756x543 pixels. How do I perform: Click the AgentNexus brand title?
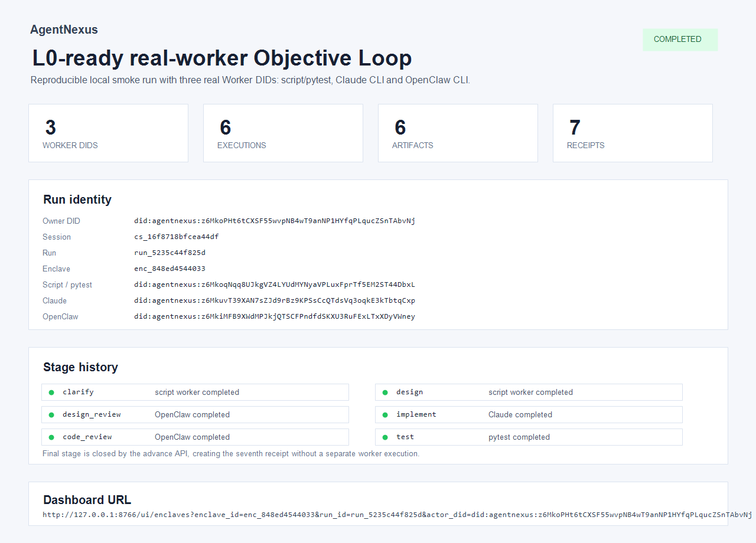pyautogui.click(x=64, y=30)
